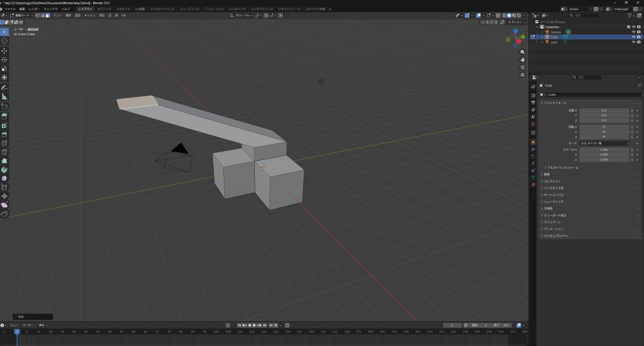Activate the Extrude Region tool
644x346 pixels.
tap(4, 116)
